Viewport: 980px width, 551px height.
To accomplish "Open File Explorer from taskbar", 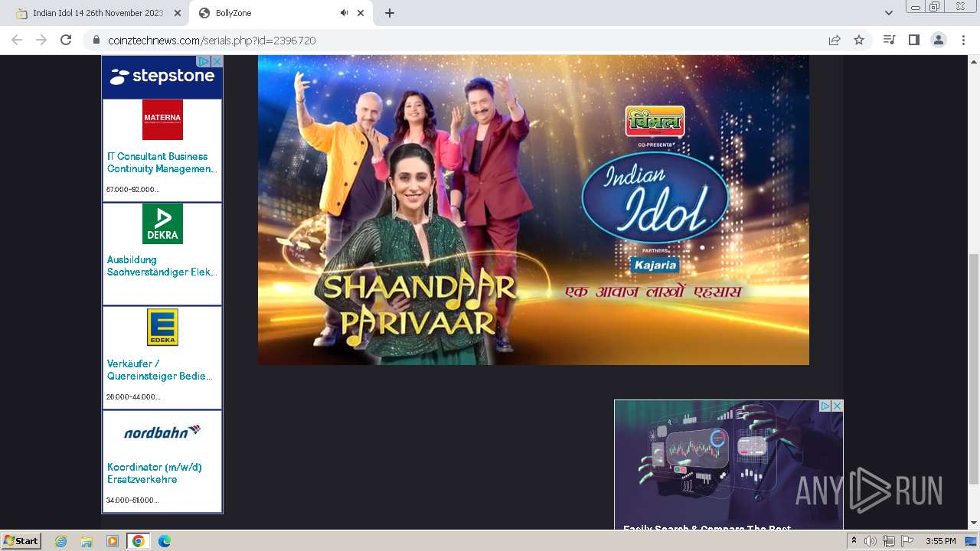I will 87,541.
